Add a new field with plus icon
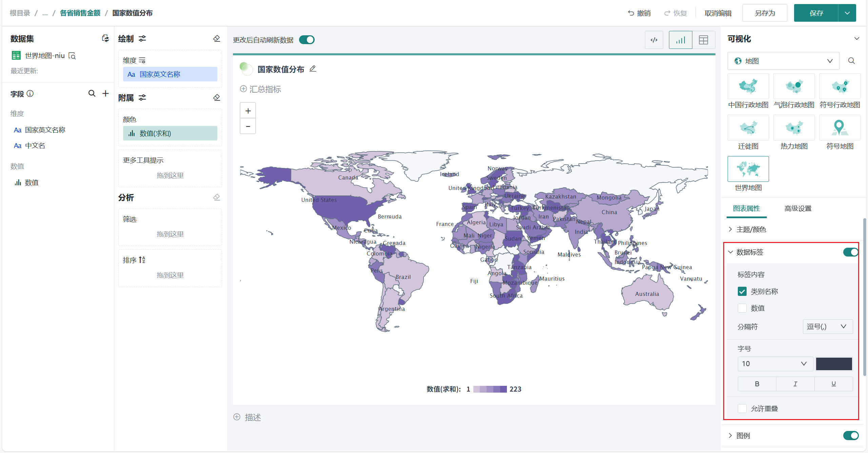 click(x=106, y=93)
